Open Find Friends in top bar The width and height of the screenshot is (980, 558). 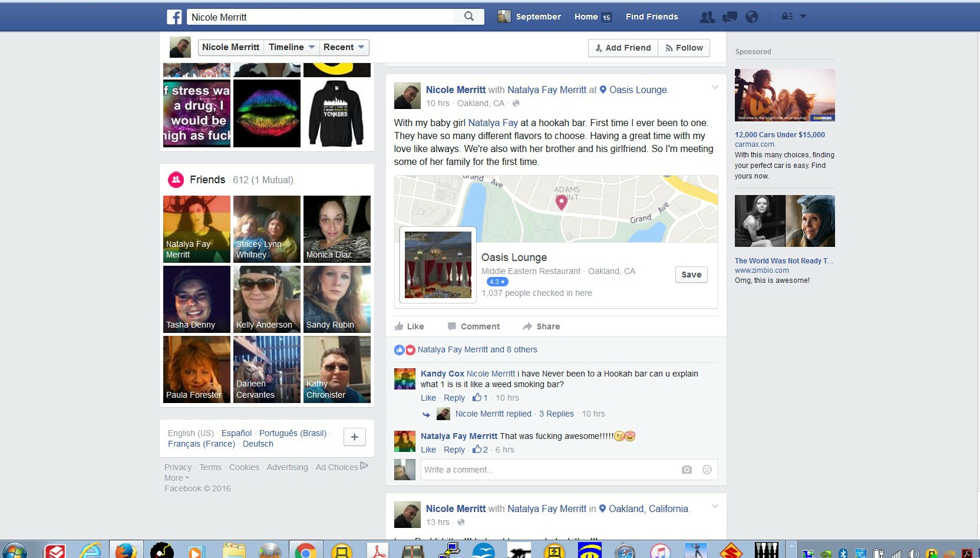(652, 16)
